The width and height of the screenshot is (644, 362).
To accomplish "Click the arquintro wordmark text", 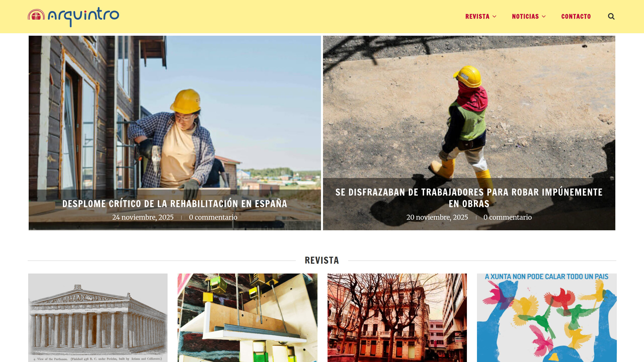I will [83, 17].
